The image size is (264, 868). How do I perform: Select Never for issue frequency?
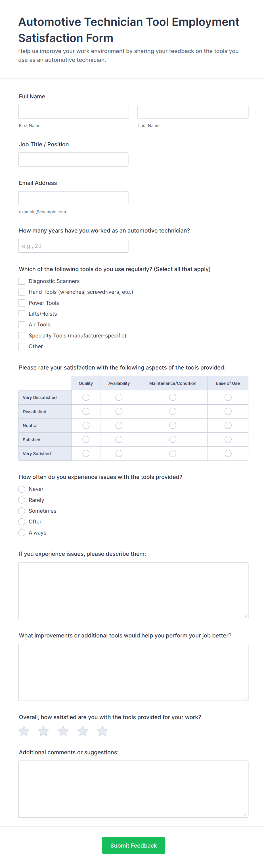click(x=22, y=489)
